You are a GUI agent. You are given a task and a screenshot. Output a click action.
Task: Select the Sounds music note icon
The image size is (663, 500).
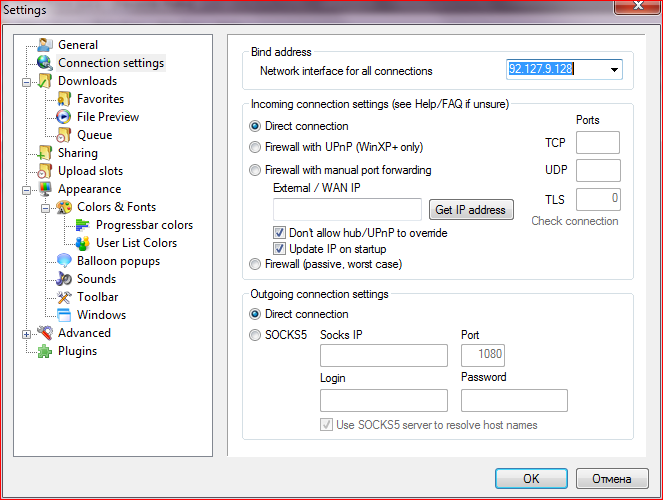(x=63, y=279)
